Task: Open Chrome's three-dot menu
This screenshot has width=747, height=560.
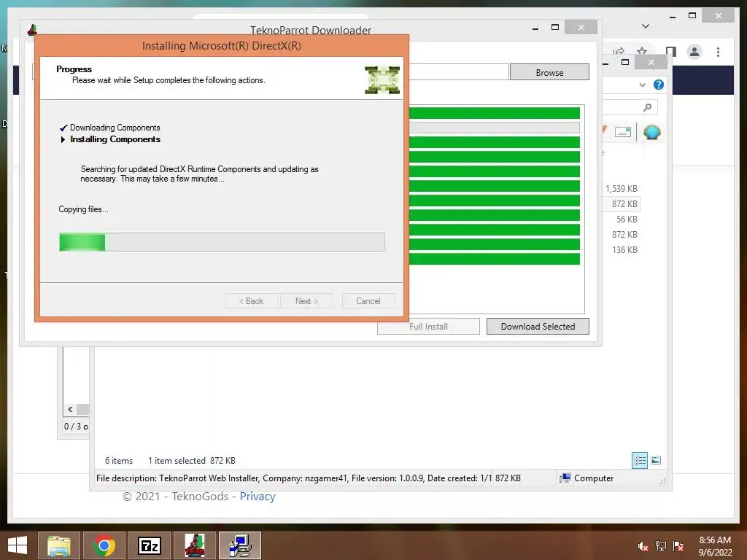Action: pos(718,52)
